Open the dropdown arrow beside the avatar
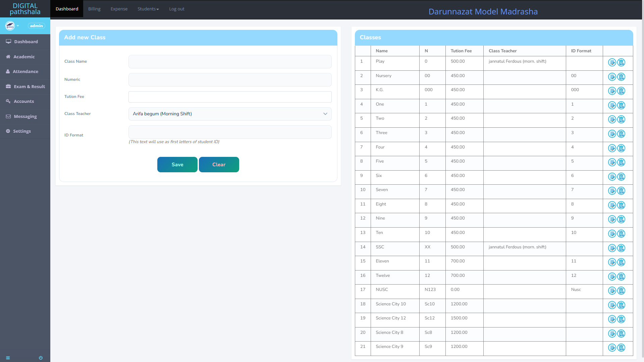644x362 pixels. [18, 26]
